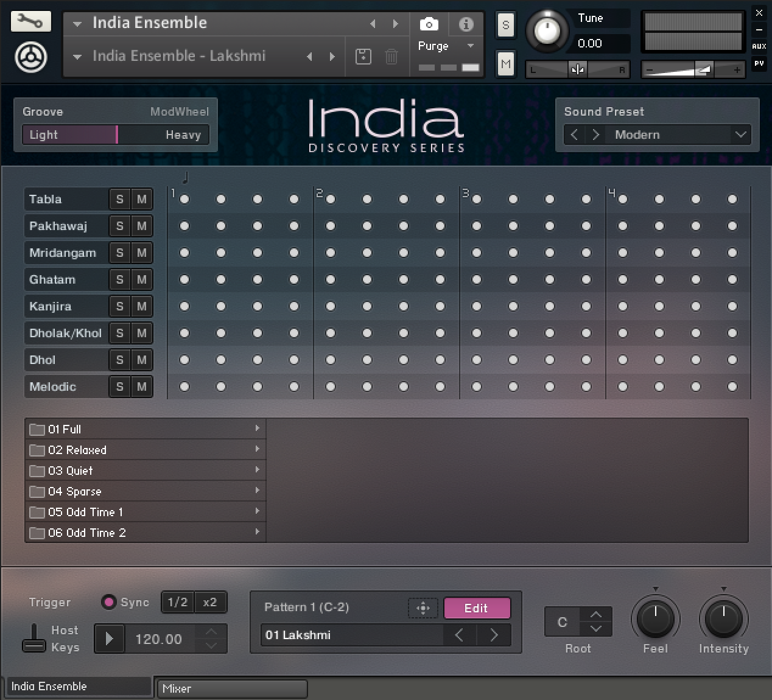Click the x2 tempo button

coord(210,602)
